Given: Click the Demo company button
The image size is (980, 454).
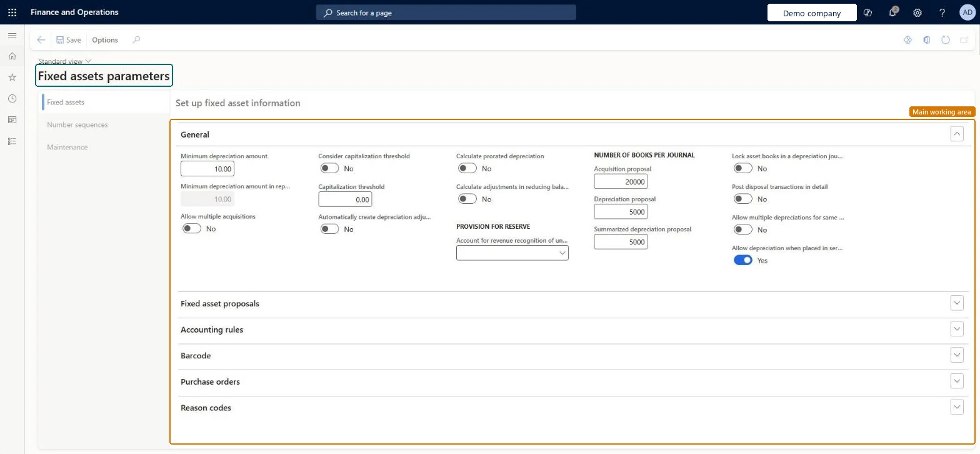Looking at the screenshot, I should (812, 13).
